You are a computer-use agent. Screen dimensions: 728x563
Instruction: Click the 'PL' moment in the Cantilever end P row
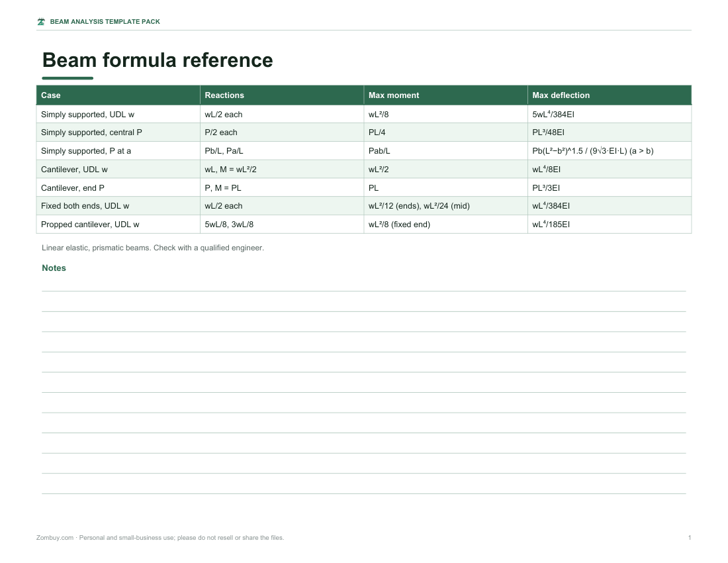point(445,187)
